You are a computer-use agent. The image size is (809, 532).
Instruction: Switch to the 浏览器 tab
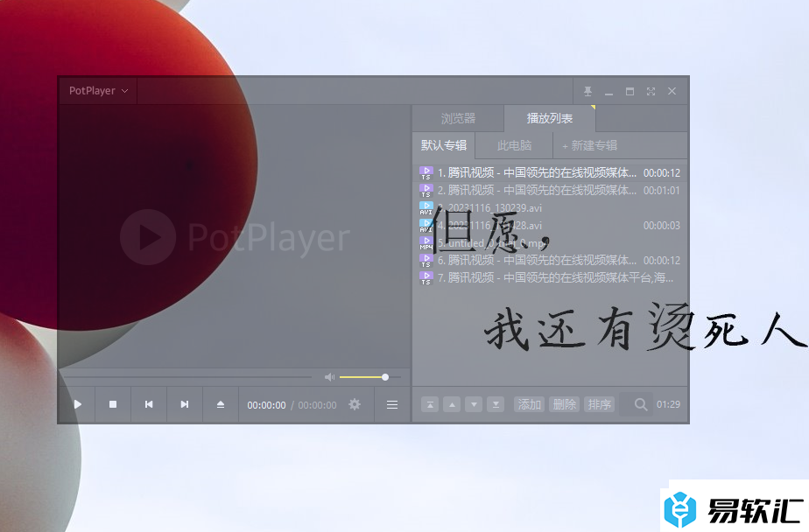[458, 119]
